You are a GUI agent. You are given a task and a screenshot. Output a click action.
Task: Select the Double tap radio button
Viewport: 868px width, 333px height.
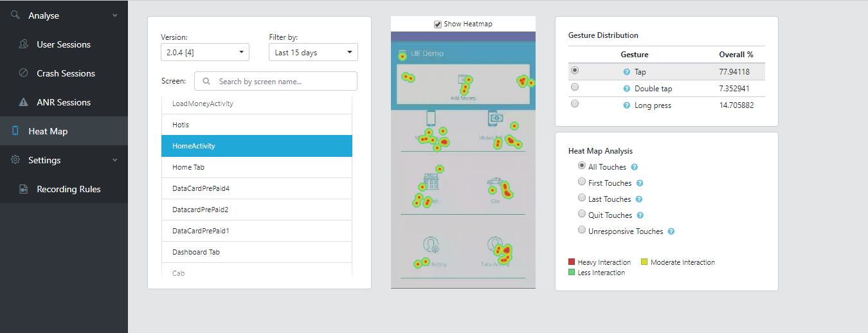(x=575, y=87)
